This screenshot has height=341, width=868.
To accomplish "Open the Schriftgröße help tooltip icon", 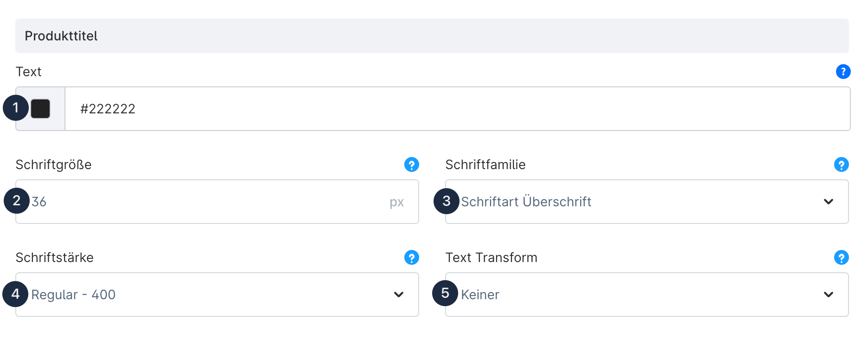I will (x=411, y=164).
